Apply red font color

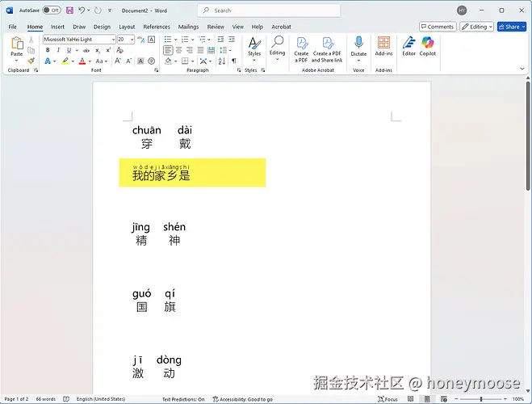pyautogui.click(x=82, y=61)
